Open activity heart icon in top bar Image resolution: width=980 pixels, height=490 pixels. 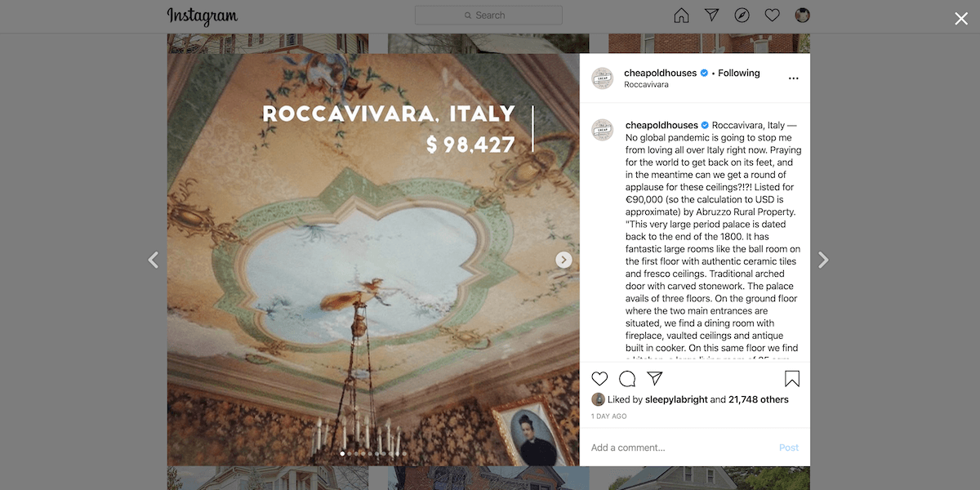(x=772, y=16)
